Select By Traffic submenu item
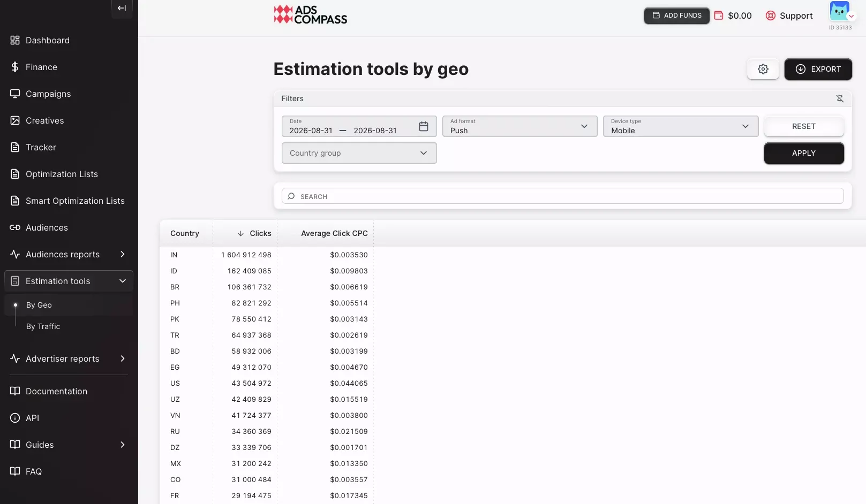The image size is (866, 504). 43,326
